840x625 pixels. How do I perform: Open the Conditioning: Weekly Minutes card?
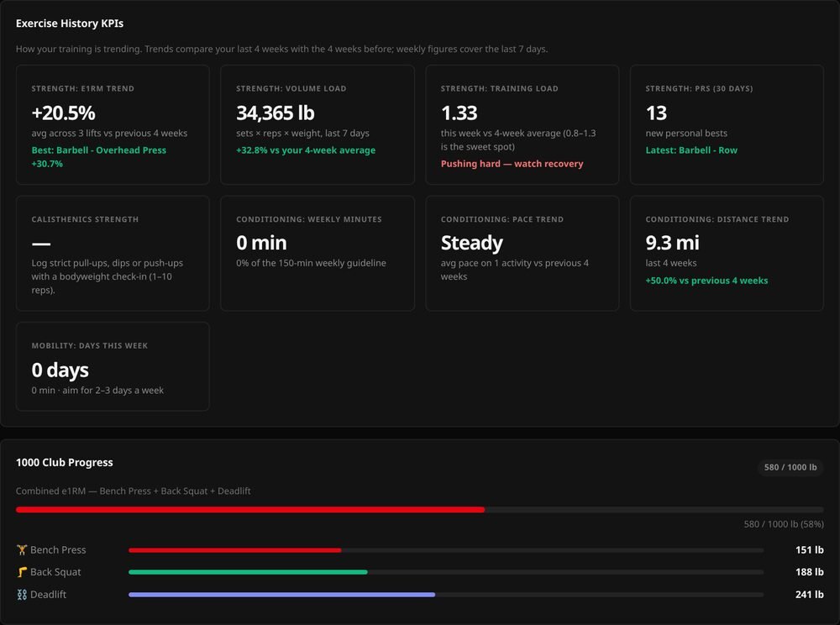tap(318, 254)
